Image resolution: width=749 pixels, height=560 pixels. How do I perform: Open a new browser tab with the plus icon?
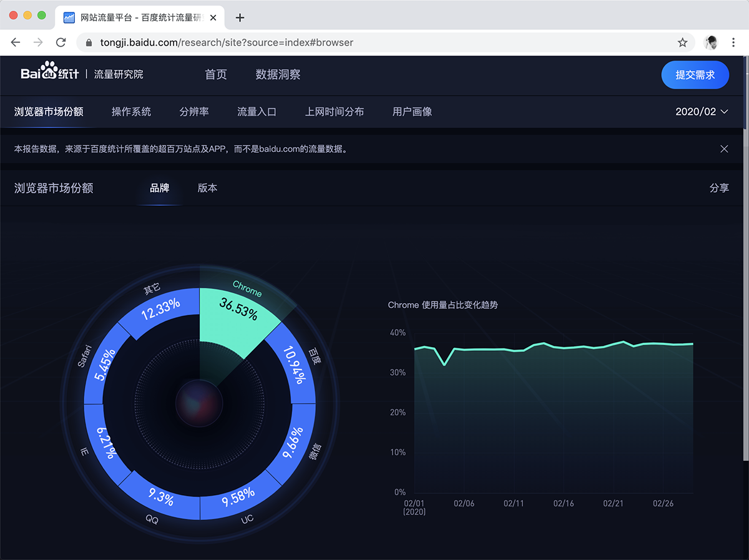[x=240, y=17]
